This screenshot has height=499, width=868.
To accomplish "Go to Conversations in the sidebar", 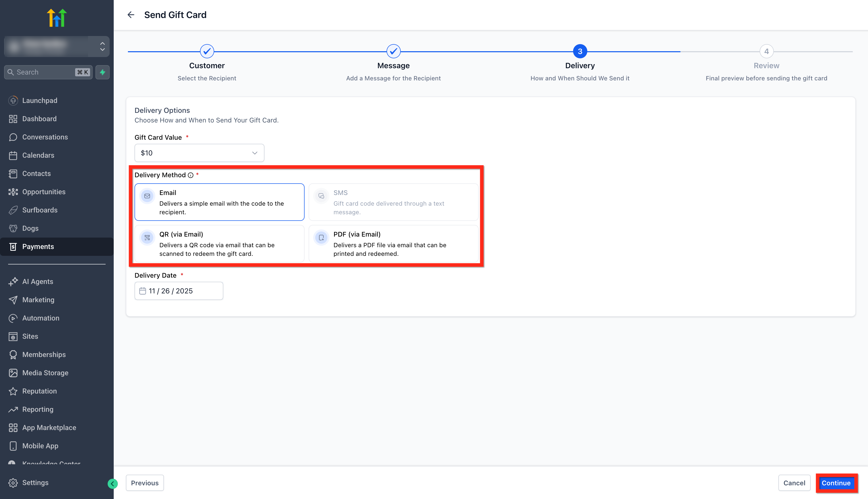I will tap(45, 137).
